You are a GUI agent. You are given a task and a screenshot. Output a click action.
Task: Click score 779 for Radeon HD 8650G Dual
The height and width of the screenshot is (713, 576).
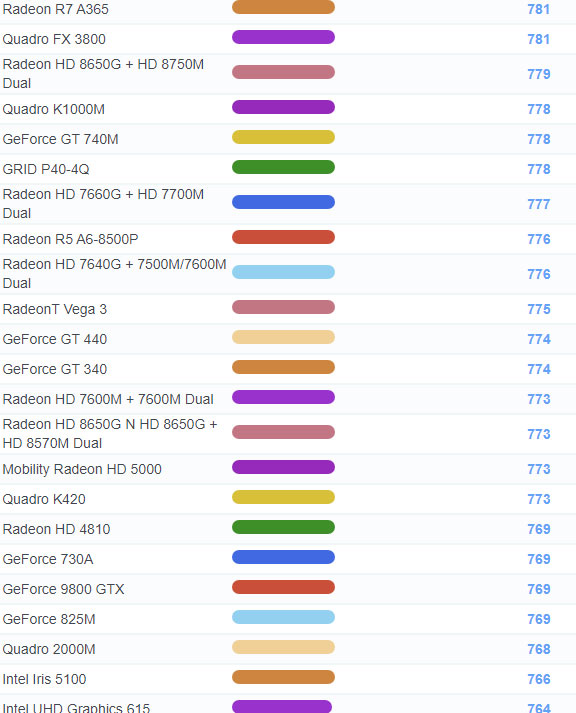tap(539, 74)
